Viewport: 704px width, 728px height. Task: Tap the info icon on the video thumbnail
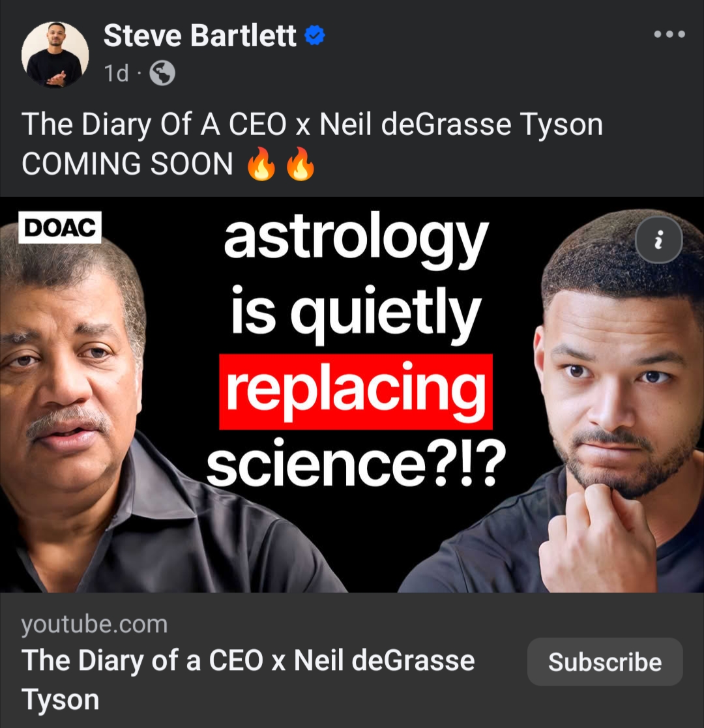pos(658,240)
